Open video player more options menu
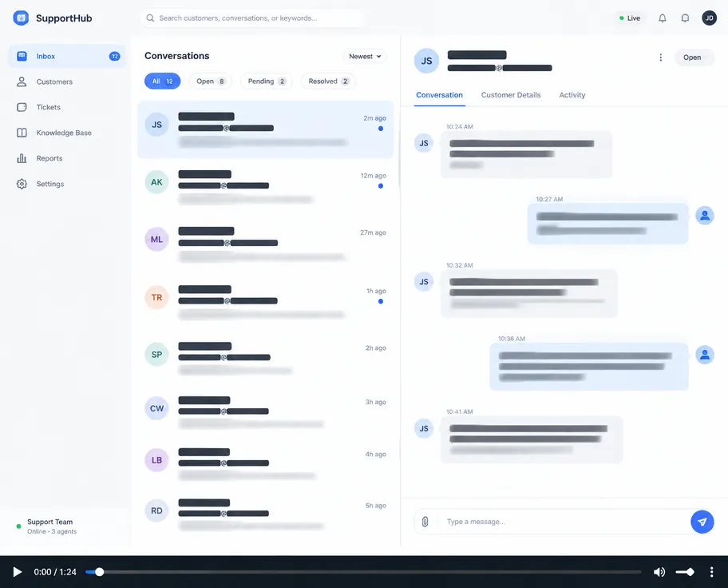 (x=711, y=572)
